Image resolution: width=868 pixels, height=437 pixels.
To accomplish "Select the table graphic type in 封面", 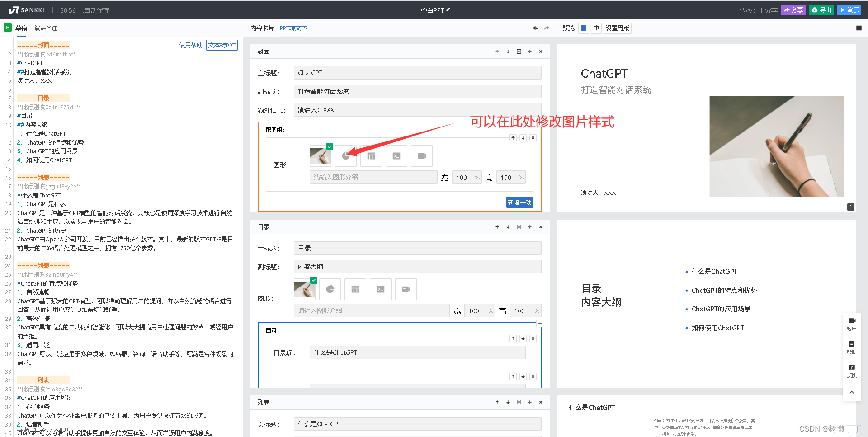I will click(x=371, y=156).
